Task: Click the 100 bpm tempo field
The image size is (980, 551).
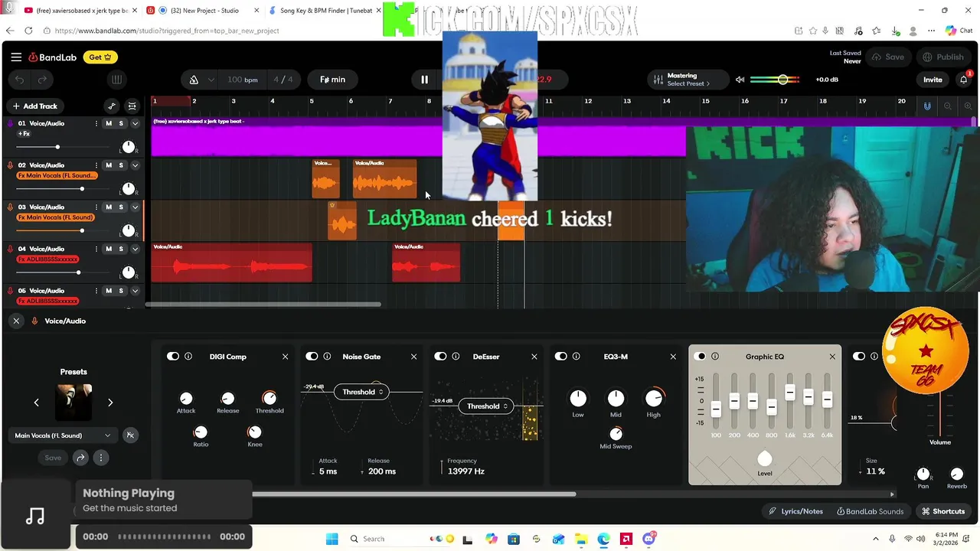Action: click(x=242, y=80)
